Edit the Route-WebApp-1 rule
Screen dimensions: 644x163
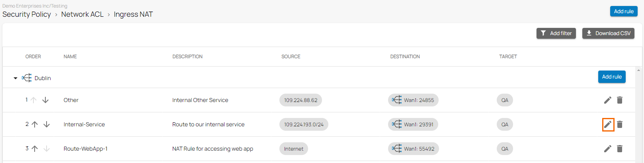coord(607,149)
